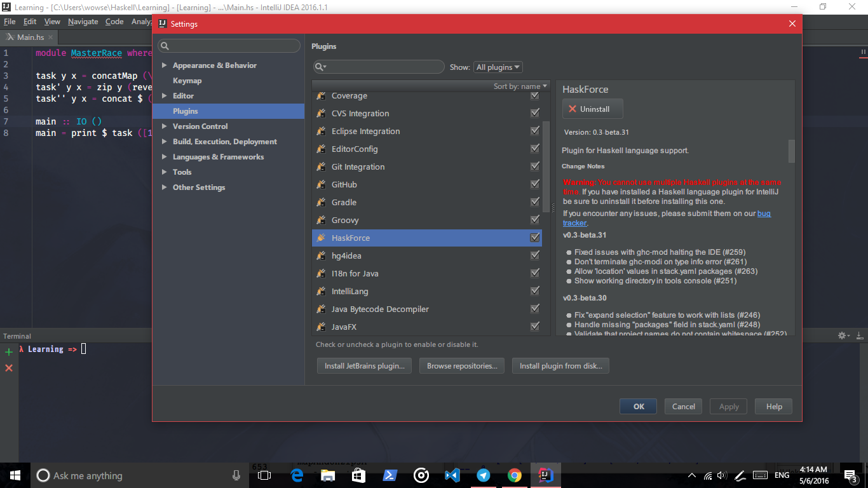The width and height of the screenshot is (868, 488).
Task: Uncheck the HaskForce plugin checkbox
Action: point(535,238)
